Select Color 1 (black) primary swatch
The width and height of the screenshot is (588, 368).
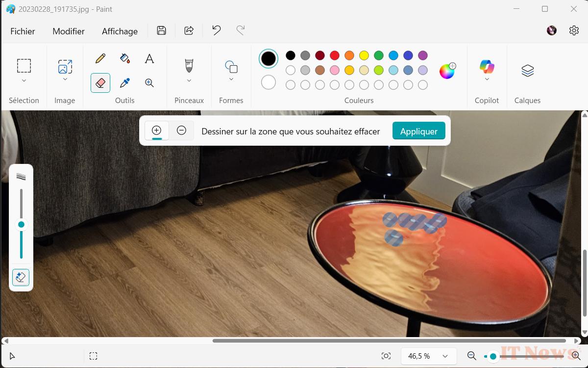point(269,59)
